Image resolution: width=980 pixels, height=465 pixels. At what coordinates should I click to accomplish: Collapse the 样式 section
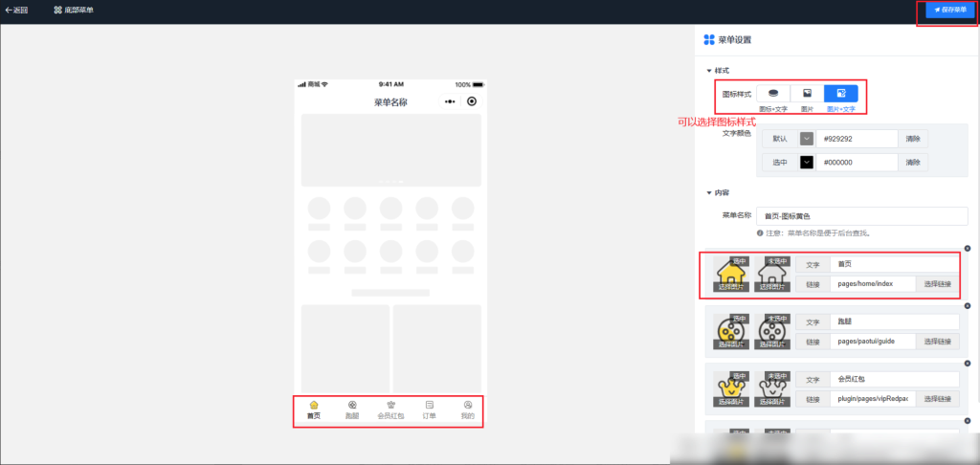tap(709, 71)
